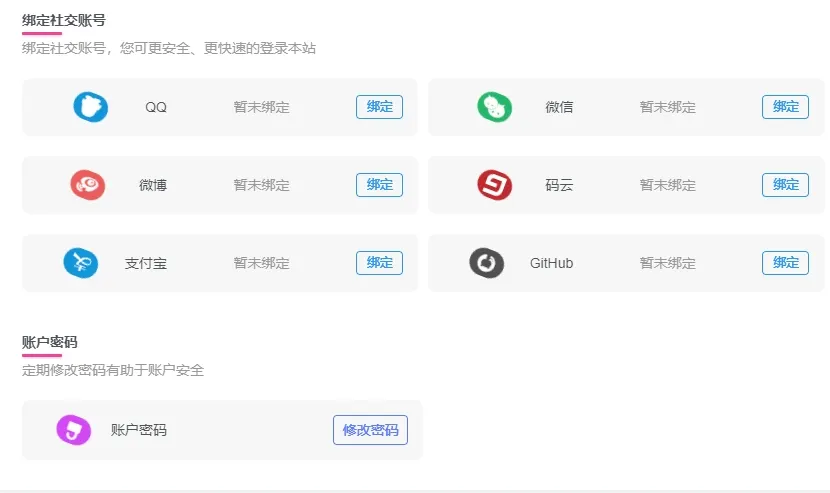Click the 账户密码 section heading

tap(50, 342)
